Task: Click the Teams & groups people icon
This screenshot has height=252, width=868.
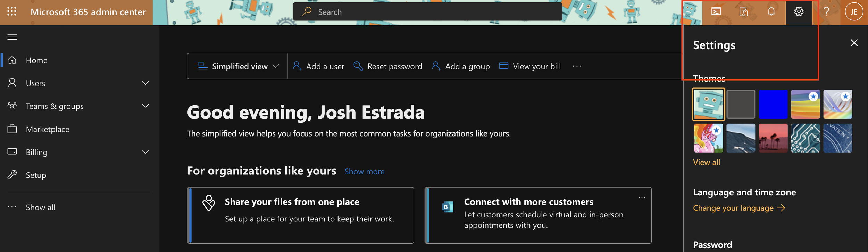Action: click(x=12, y=106)
